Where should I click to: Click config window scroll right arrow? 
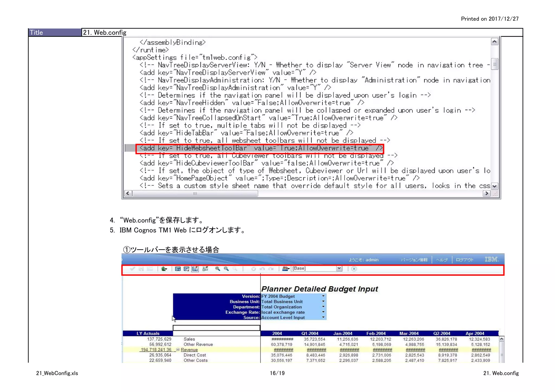pyautogui.click(x=487, y=193)
